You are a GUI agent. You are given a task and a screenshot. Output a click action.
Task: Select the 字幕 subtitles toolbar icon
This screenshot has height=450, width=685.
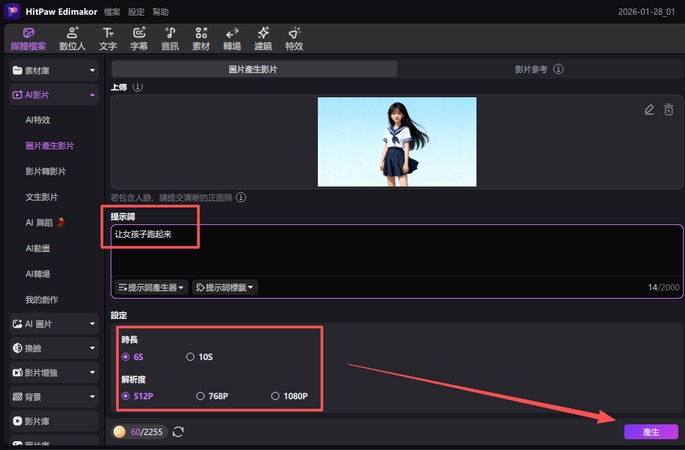(139, 38)
